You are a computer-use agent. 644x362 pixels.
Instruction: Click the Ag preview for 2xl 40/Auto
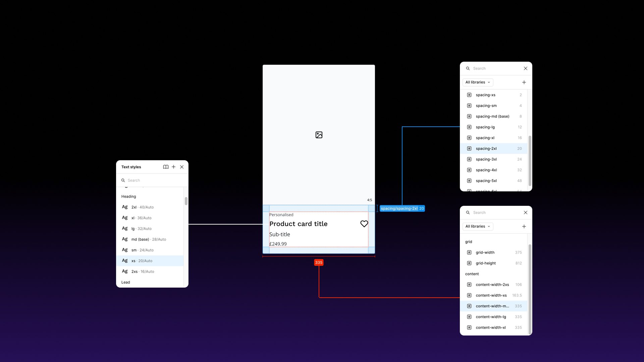pyautogui.click(x=125, y=207)
